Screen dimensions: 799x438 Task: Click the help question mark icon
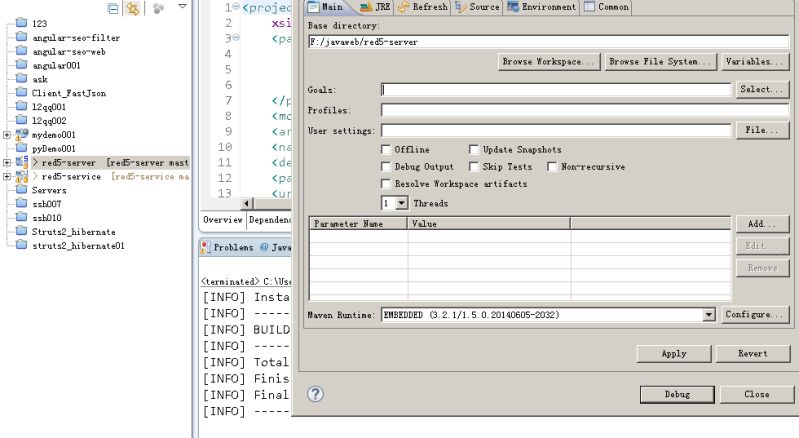coord(315,394)
